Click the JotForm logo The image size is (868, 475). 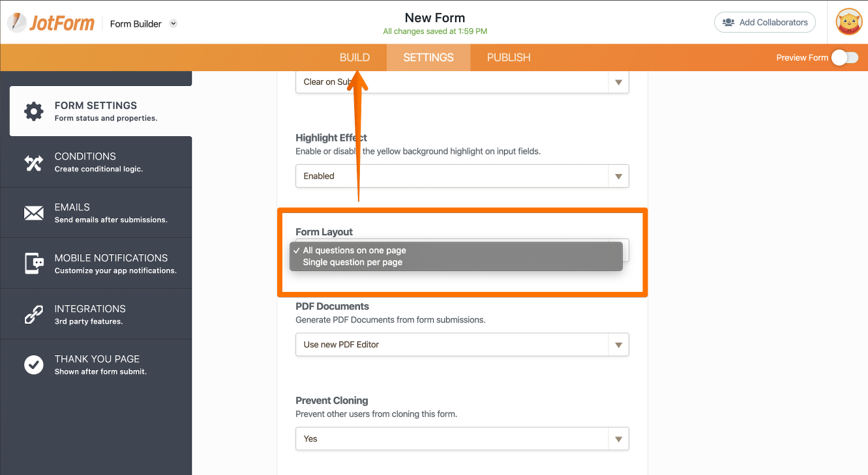(x=52, y=23)
